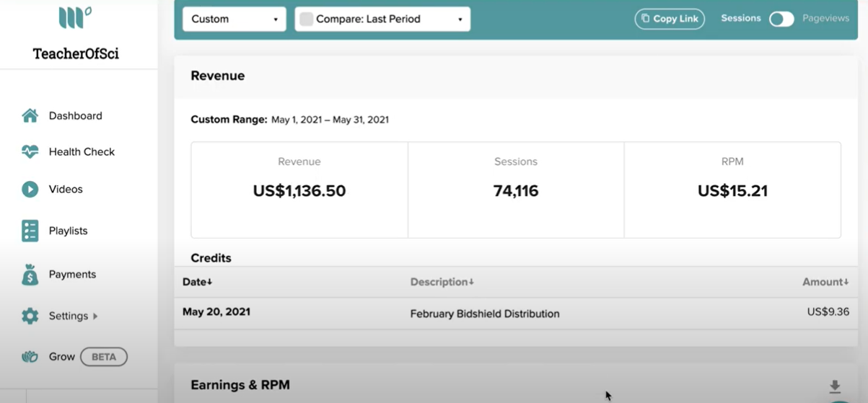Expand the Settings submenu arrow
This screenshot has width=868, height=403.
coord(95,316)
